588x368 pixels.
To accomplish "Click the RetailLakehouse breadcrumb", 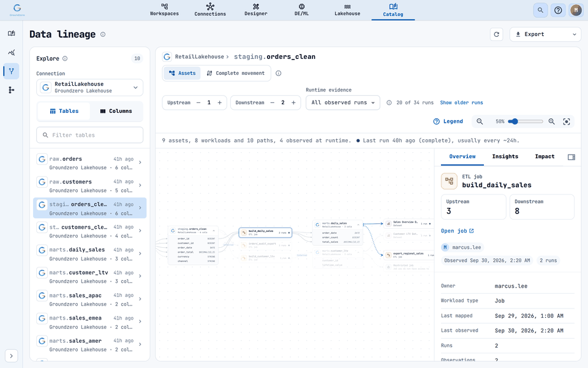I will click(199, 56).
